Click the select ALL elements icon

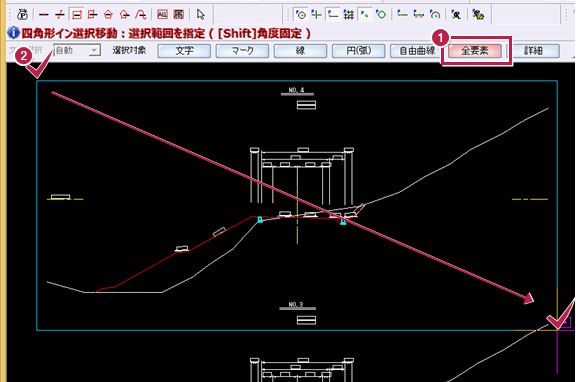tap(162, 15)
